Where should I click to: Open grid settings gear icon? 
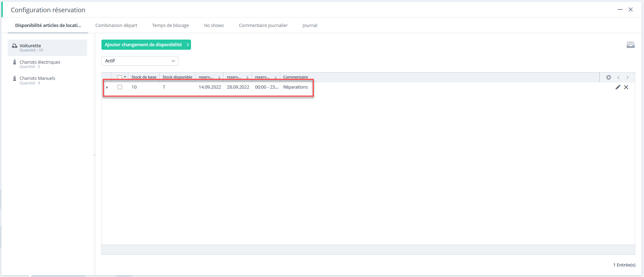click(609, 77)
